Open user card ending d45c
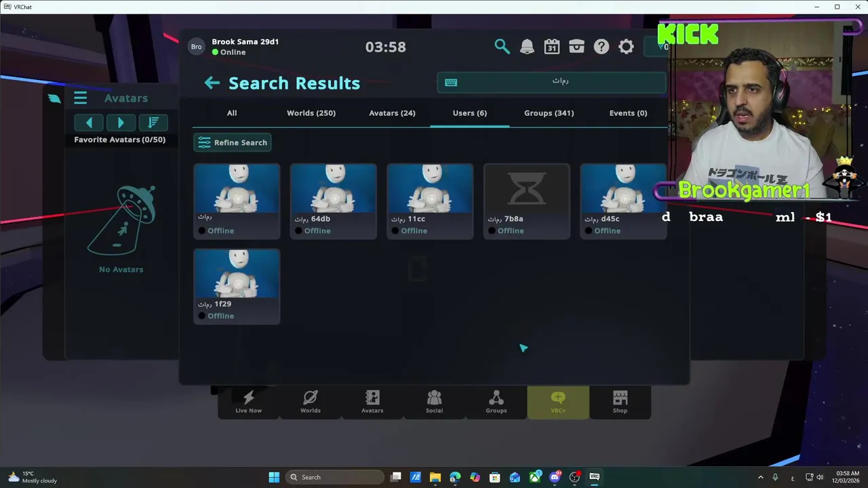Viewport: 868px width, 488px height. (x=623, y=201)
